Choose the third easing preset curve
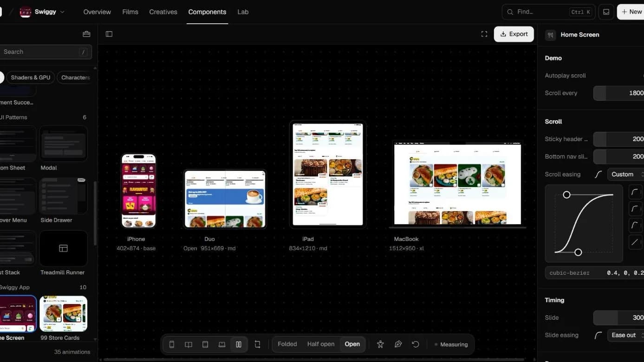The image size is (644, 362). point(635,225)
